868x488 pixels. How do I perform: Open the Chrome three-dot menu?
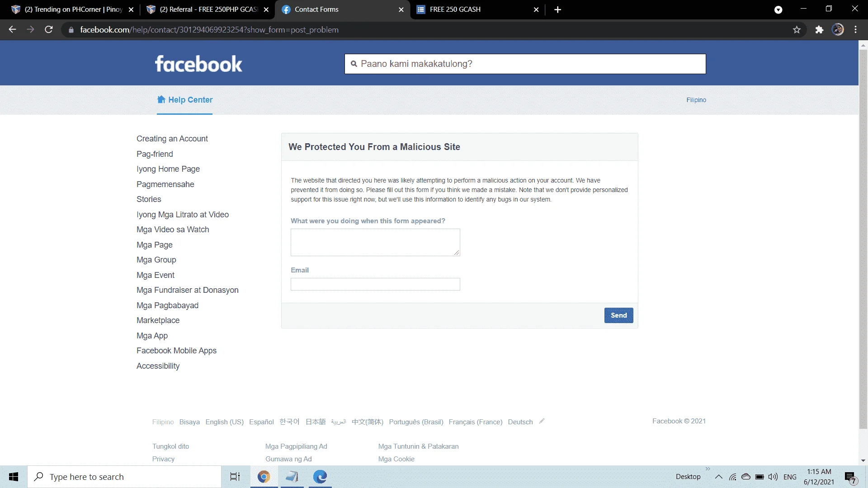856,30
